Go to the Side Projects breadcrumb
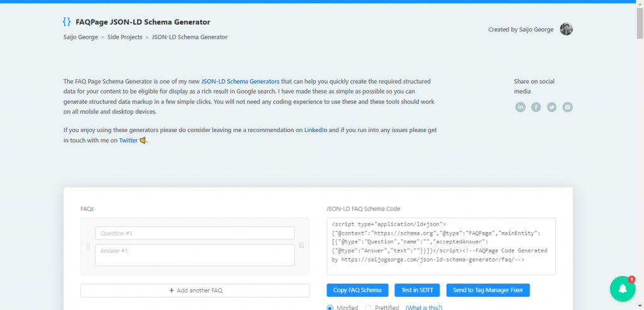This screenshot has height=310, width=644. pyautogui.click(x=125, y=37)
